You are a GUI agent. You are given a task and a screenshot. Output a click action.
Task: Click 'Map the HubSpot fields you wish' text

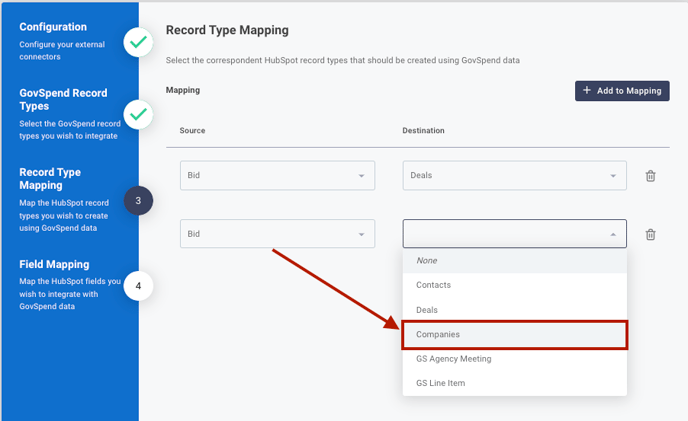(x=70, y=294)
